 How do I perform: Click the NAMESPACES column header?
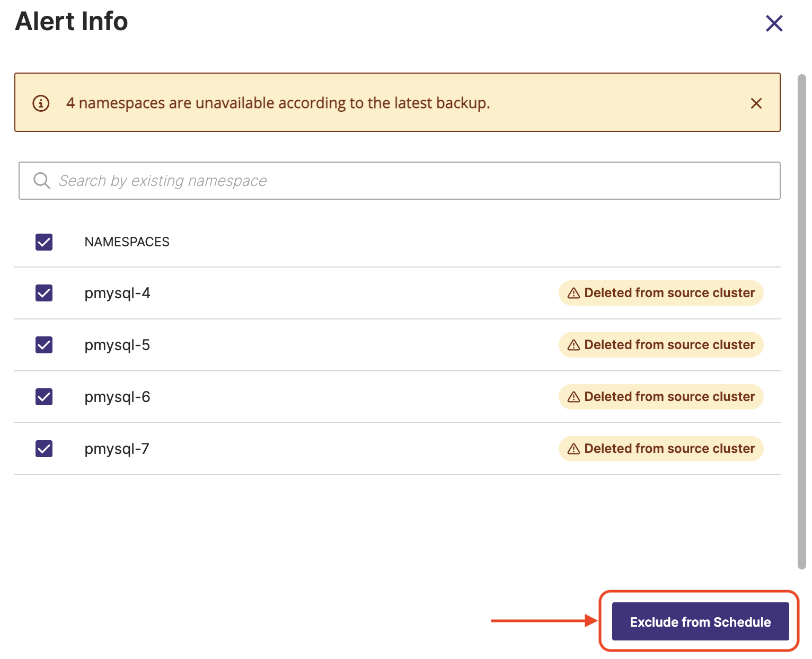[x=127, y=242]
